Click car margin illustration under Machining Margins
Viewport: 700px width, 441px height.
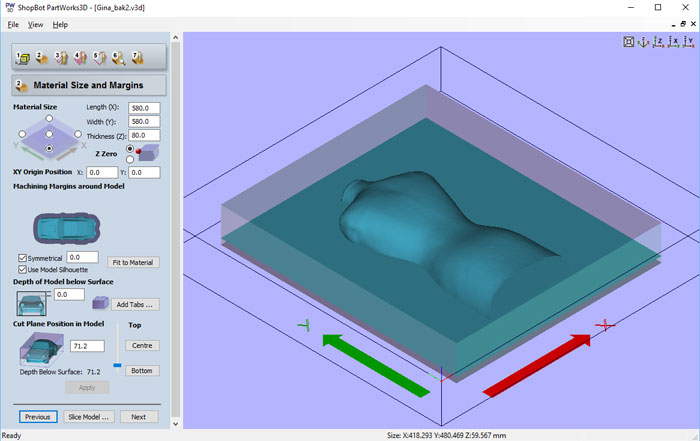click(x=67, y=229)
